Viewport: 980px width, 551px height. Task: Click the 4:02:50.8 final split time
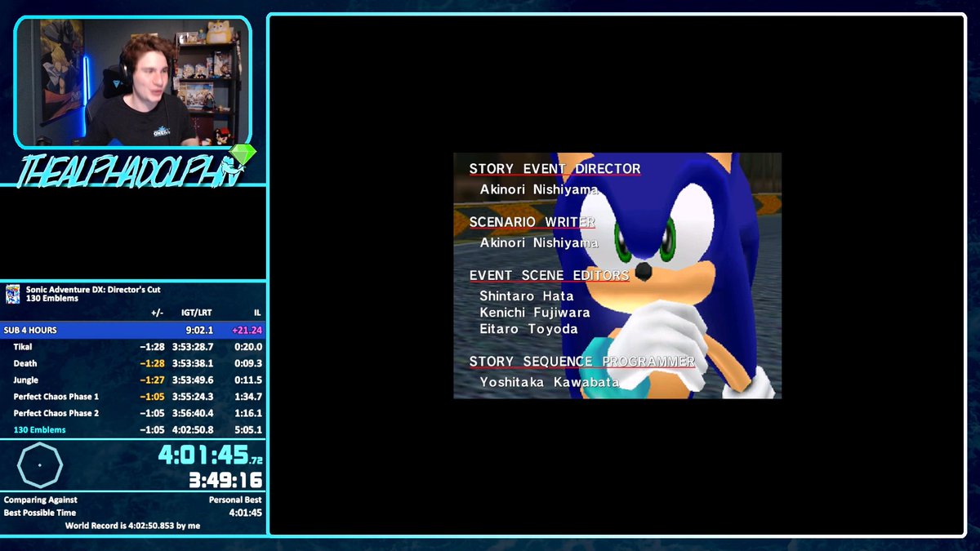(x=193, y=429)
